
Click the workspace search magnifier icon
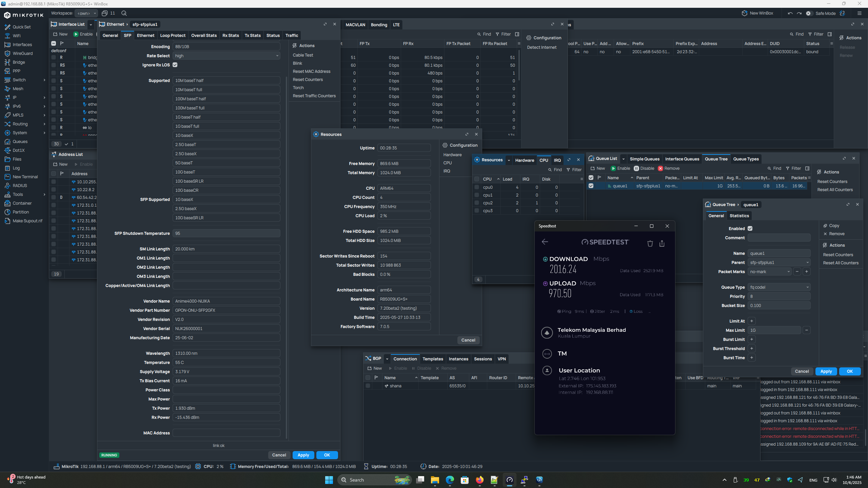(x=124, y=13)
